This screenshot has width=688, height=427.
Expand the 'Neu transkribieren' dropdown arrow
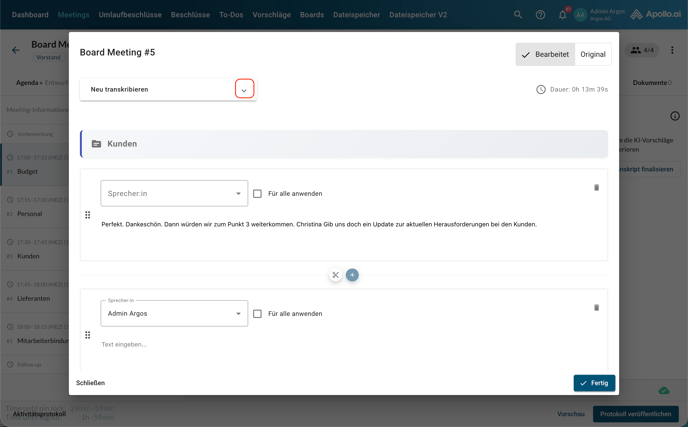pyautogui.click(x=244, y=89)
